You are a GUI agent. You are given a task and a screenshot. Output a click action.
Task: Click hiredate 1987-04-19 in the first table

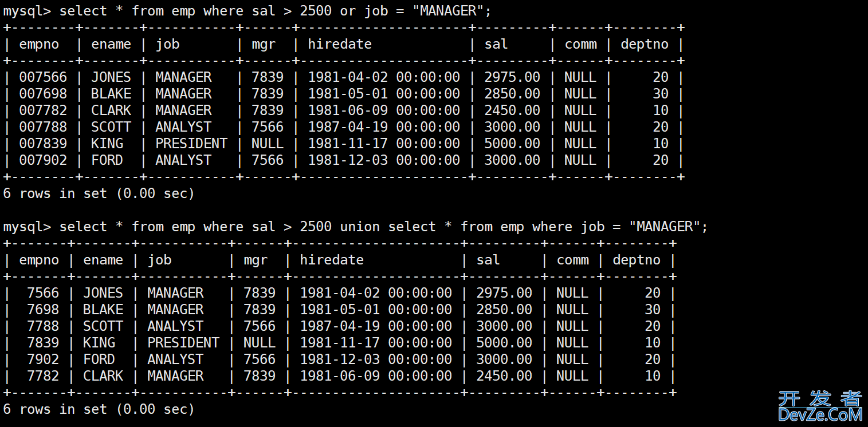[384, 127]
